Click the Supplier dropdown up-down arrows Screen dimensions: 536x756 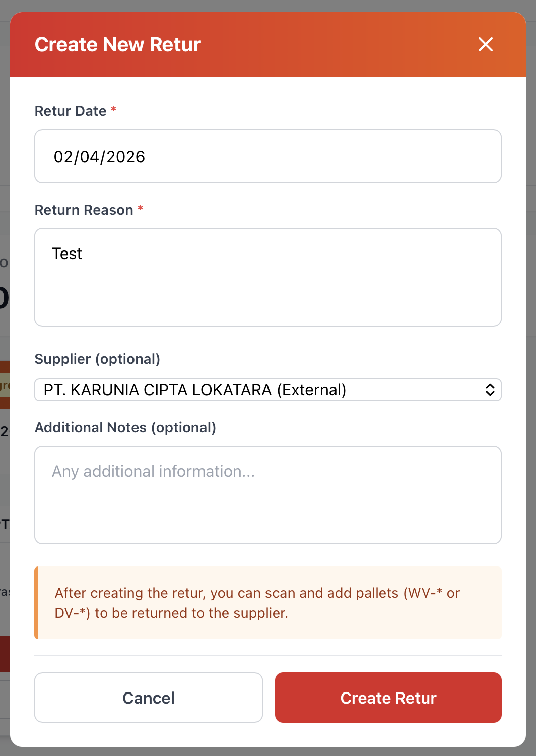490,390
